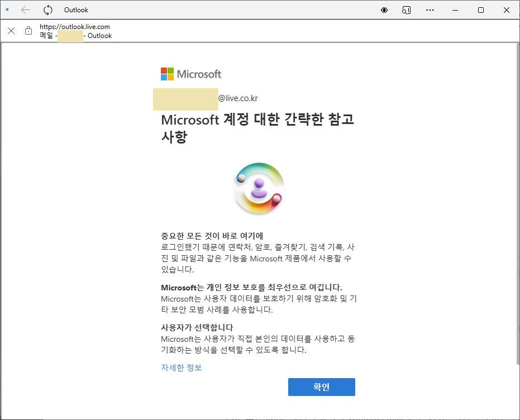Click the https://outlook.live.com URL text
The image size is (520, 420).
[75, 26]
